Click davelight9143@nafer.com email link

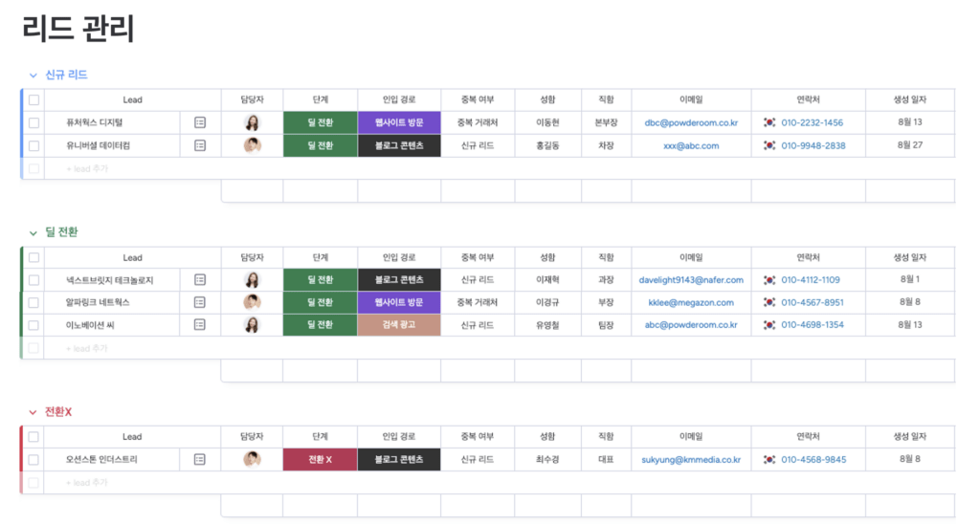(691, 280)
